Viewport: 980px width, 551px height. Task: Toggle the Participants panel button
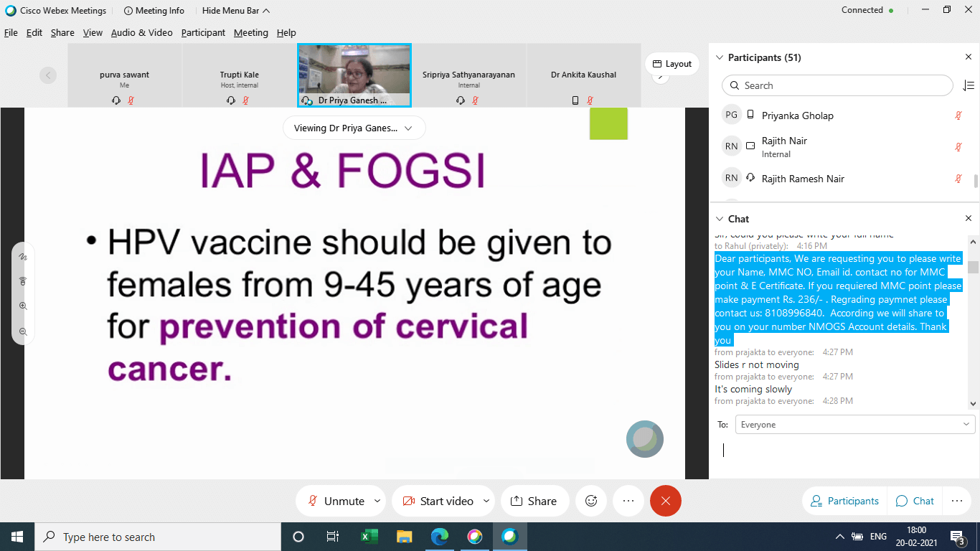[844, 501]
